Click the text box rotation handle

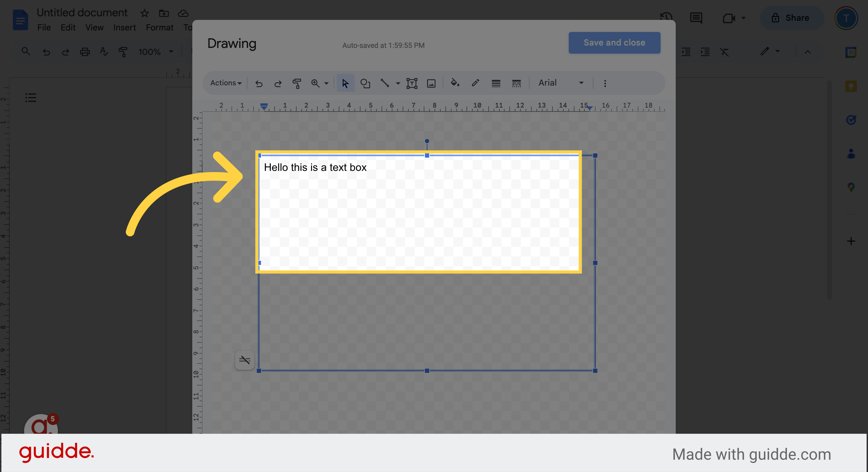pos(427,141)
